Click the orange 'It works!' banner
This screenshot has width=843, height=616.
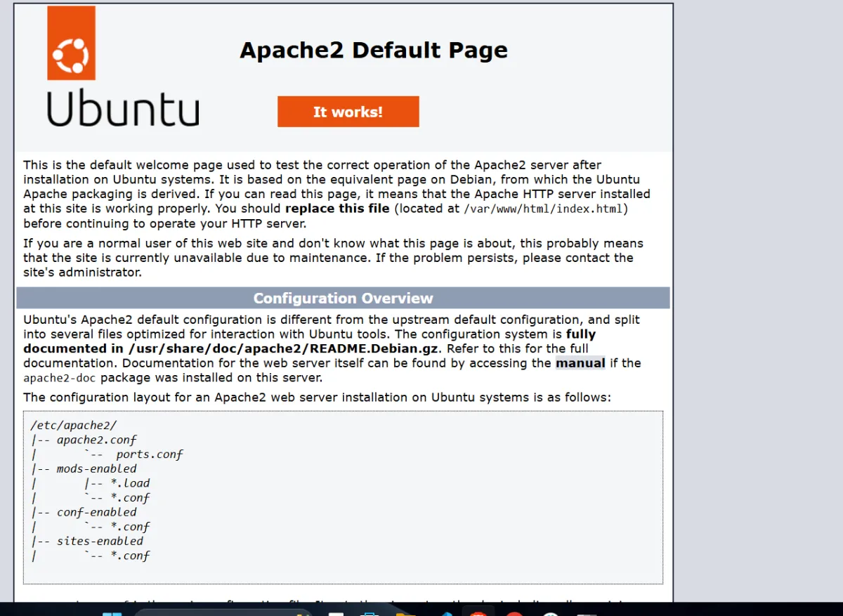348,112
